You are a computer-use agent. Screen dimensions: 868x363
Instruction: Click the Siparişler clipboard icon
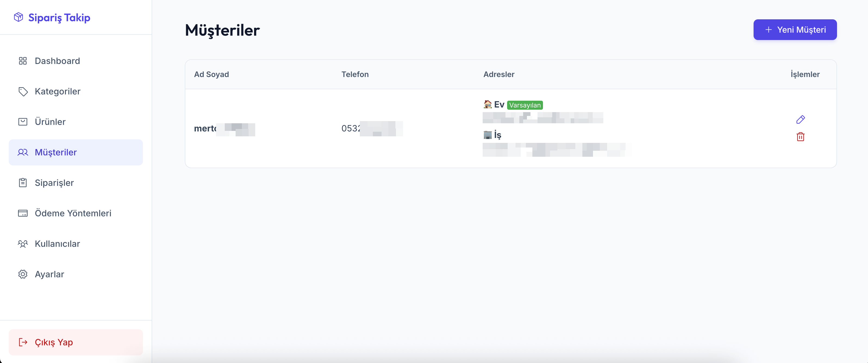click(23, 183)
